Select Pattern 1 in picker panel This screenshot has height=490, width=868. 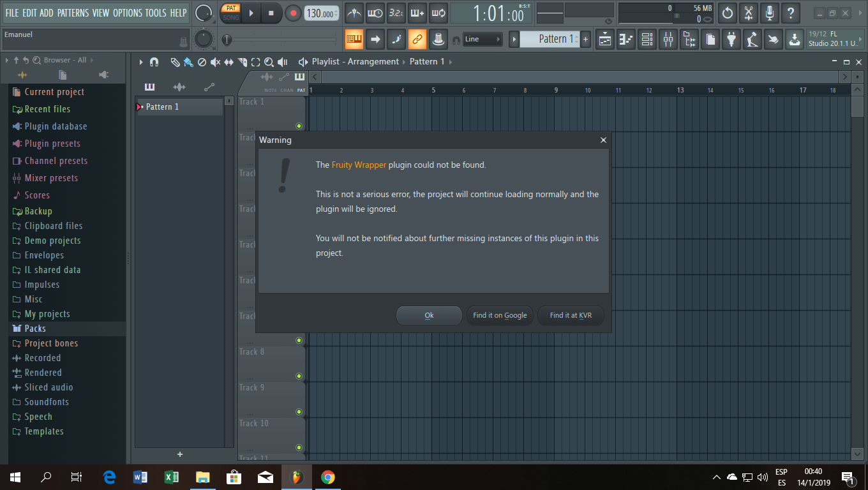[179, 107]
